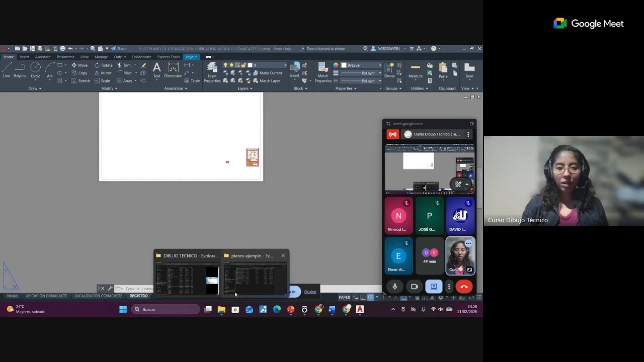Viewport: 644px width, 362px height.
Task: Click Match Properties
Action: 323,73
